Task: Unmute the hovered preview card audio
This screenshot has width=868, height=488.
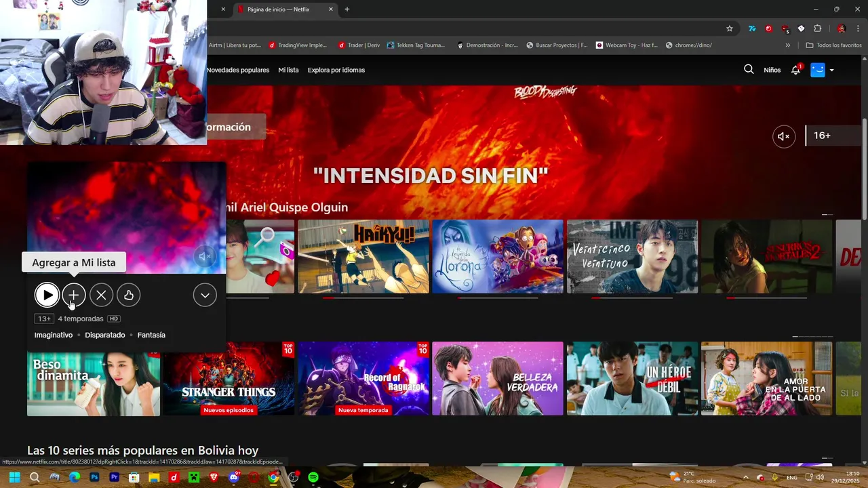Action: point(204,256)
